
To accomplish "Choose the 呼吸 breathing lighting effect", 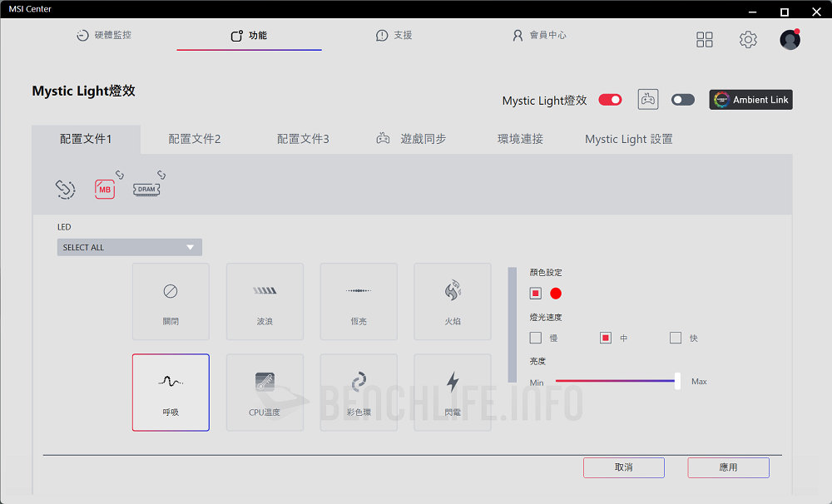I will click(x=171, y=393).
